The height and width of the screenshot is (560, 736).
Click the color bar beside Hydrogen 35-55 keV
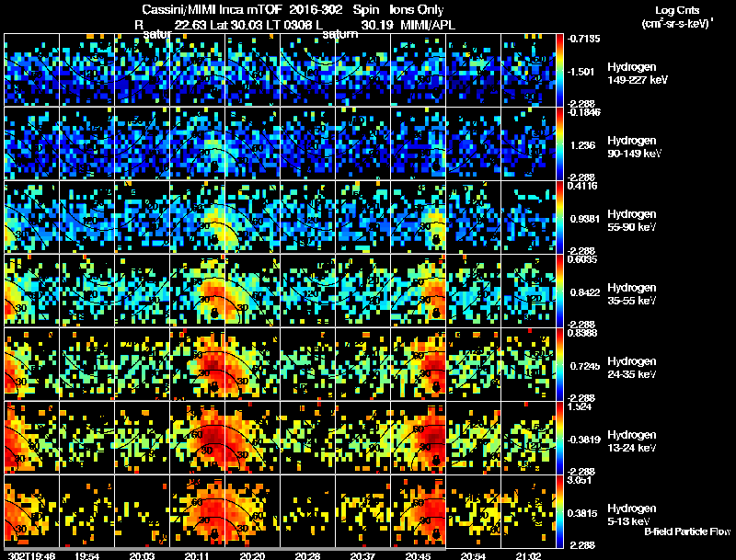coord(559,291)
